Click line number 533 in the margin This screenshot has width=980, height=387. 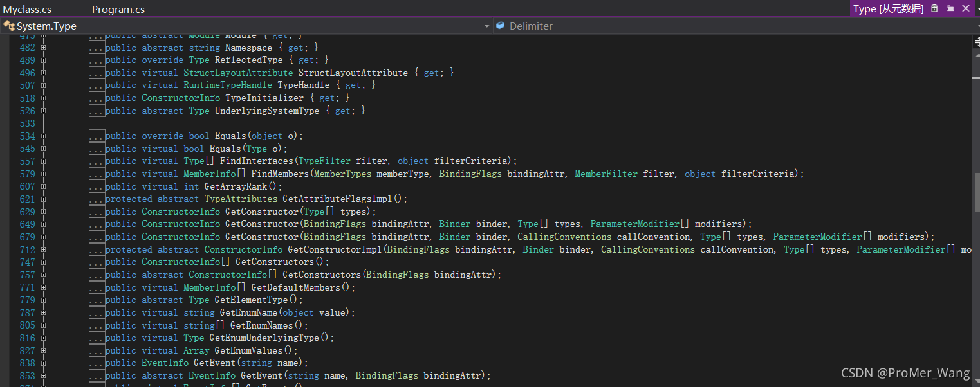tap(27, 123)
